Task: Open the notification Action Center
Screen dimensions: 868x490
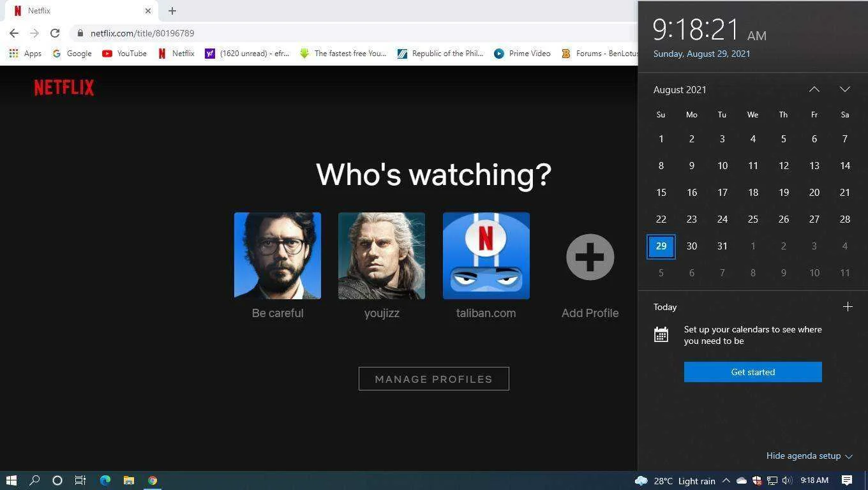Action: pyautogui.click(x=847, y=480)
